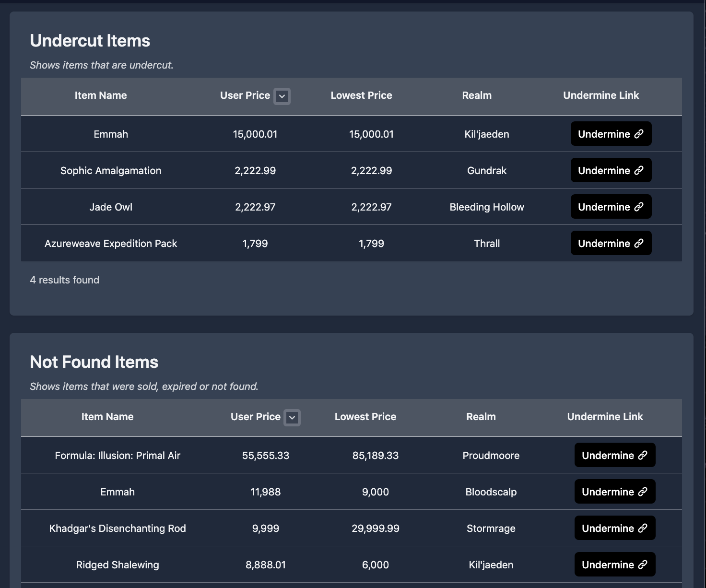Click Lowest Price header in Not Found Items table
This screenshot has height=588, width=706.
click(365, 417)
